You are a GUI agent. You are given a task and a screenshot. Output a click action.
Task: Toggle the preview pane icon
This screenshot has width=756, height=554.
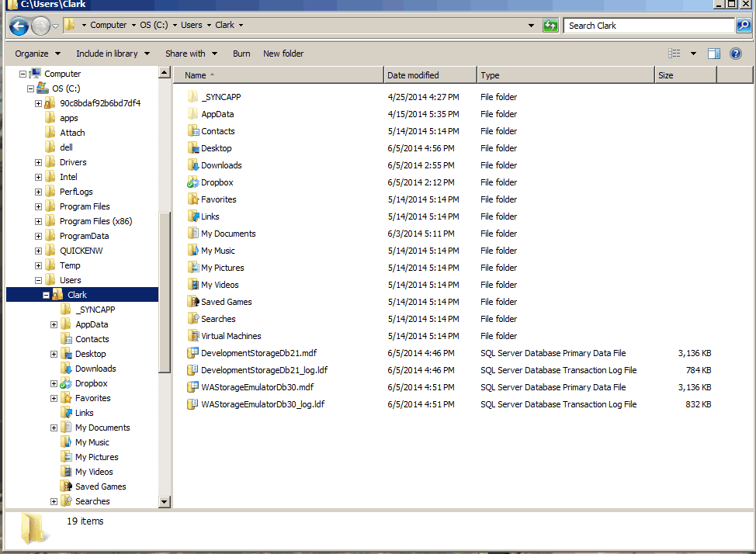(x=714, y=54)
